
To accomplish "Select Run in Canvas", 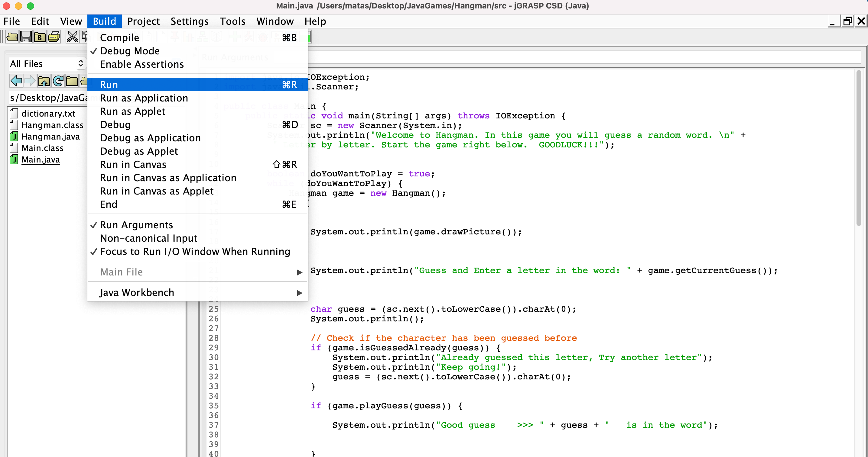I will (197, 164).
